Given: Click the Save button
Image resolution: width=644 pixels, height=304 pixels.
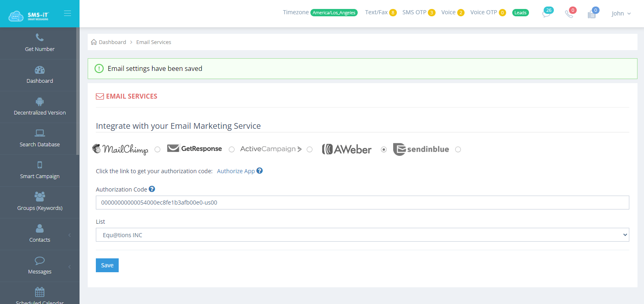Looking at the screenshot, I should click(107, 265).
